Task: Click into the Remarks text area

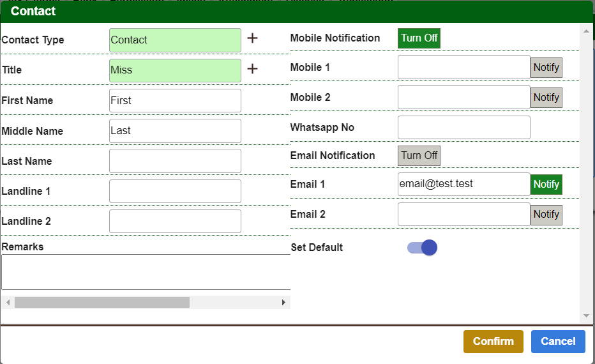Action: 146,272
